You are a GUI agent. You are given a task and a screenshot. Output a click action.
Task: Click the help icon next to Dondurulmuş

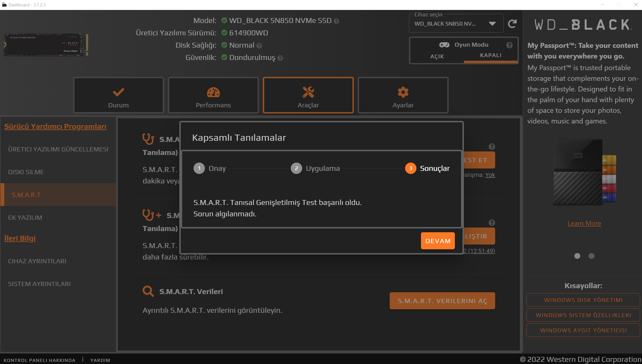pos(280,58)
